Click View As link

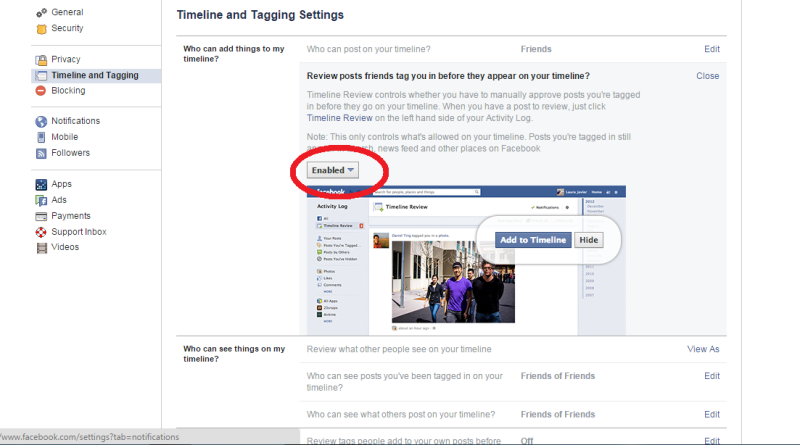pyautogui.click(x=703, y=349)
